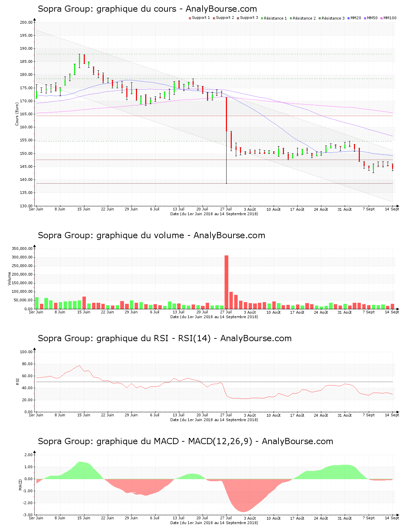The image size is (412, 532).
Task: Click the Support 1 legend color square
Action: (x=190, y=18)
